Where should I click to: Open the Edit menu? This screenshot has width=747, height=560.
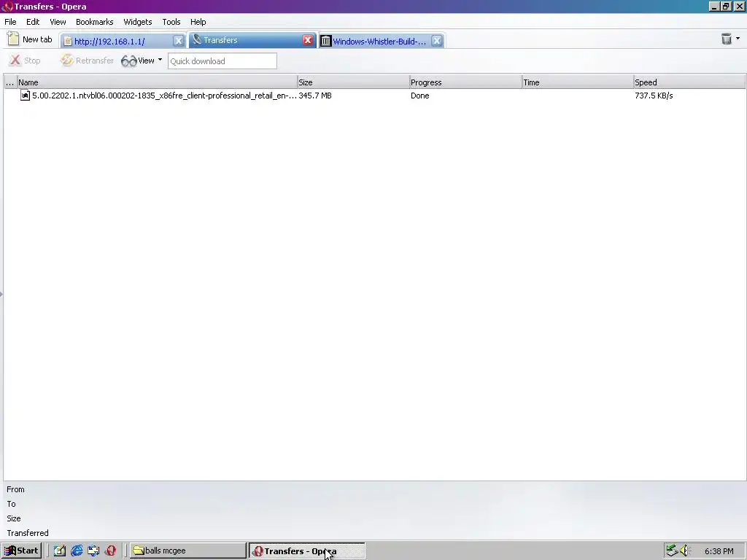[33, 22]
